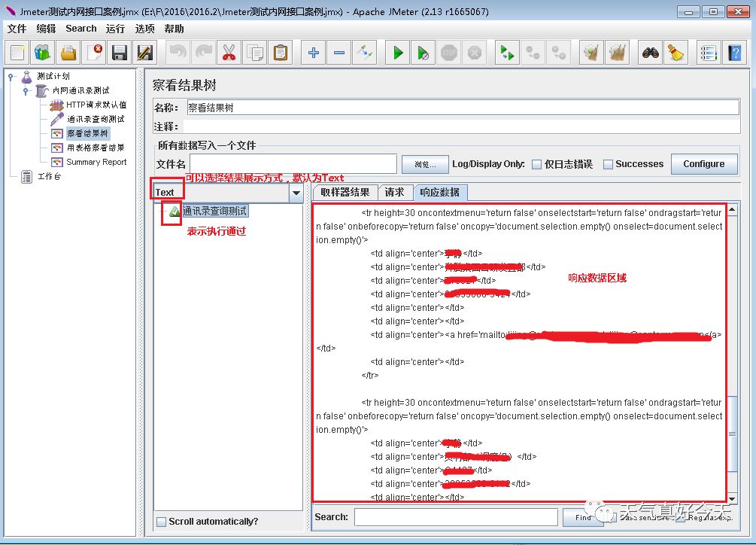Save the test plan with the floppy icon
The width and height of the screenshot is (756, 545).
pyautogui.click(x=120, y=53)
